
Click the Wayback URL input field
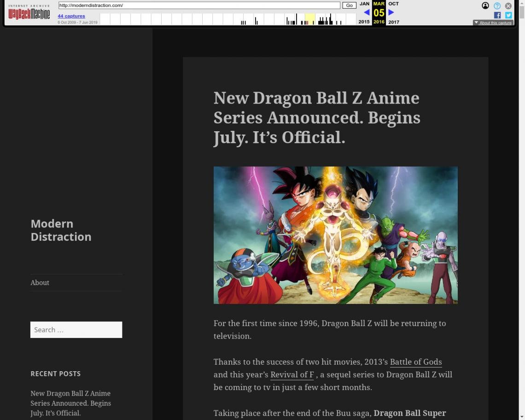pyautogui.click(x=199, y=6)
